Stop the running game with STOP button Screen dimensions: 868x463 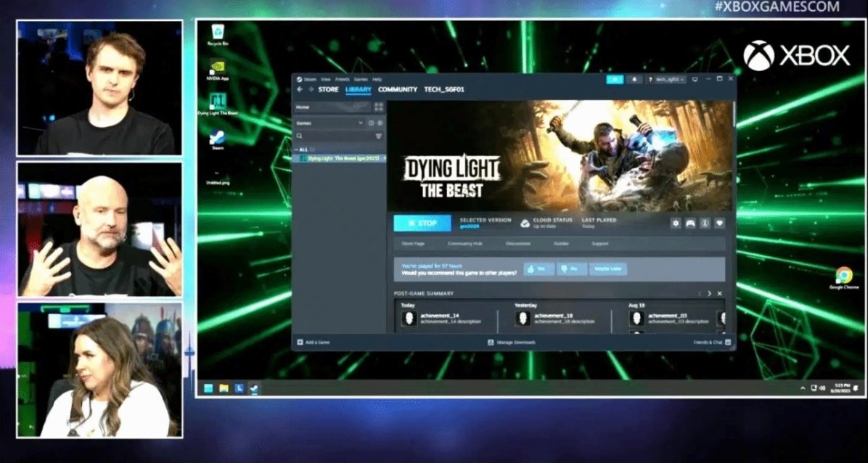[x=422, y=224]
